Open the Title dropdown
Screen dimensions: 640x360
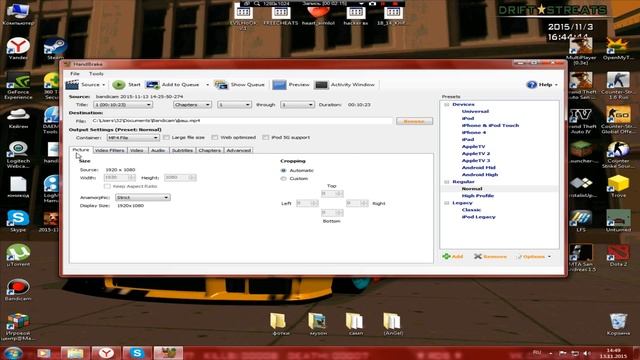[123, 105]
